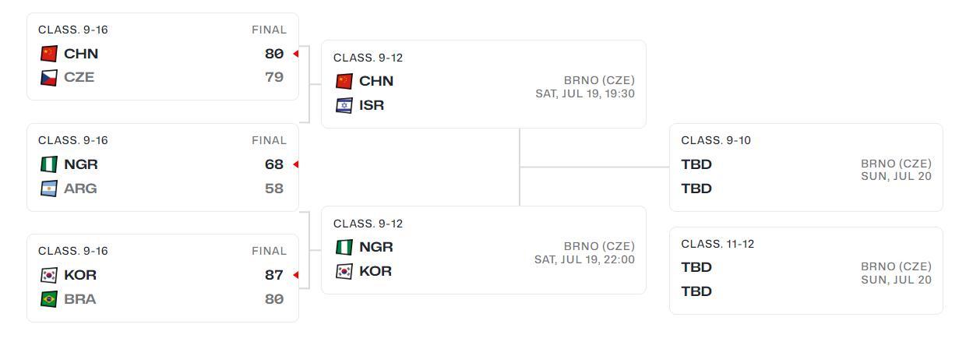The image size is (980, 356).
Task: Click Korea's final score of 87
Action: pos(274,275)
